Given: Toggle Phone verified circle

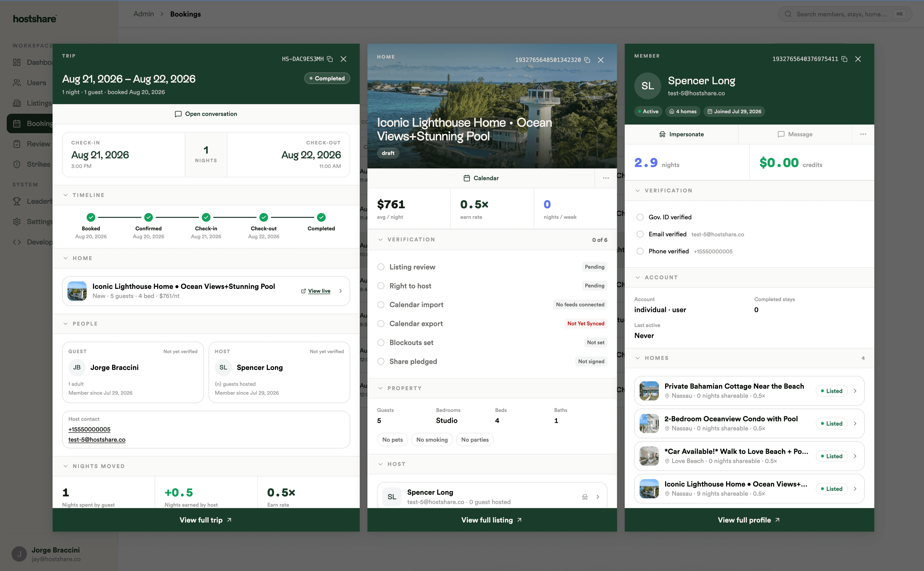Looking at the screenshot, I should (640, 251).
